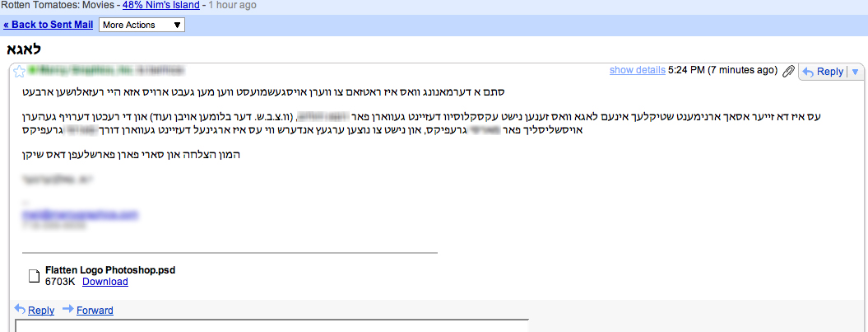Click the blurred email address link in signature

[80, 214]
